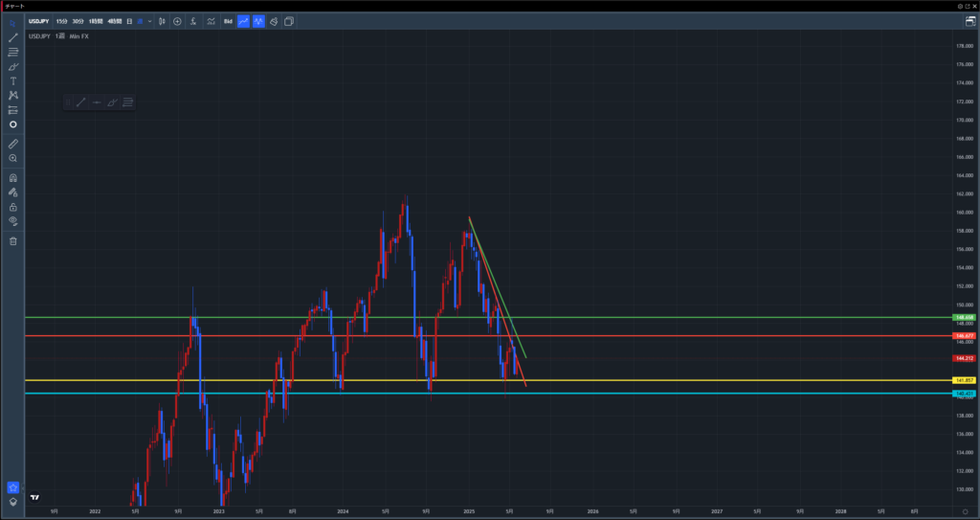Open the indicators fx menu
Image resolution: width=980 pixels, height=520 pixels.
point(193,21)
